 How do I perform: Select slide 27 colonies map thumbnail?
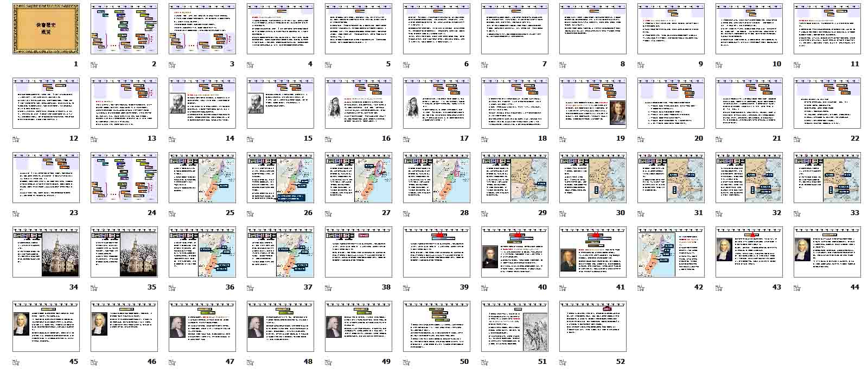click(x=359, y=178)
